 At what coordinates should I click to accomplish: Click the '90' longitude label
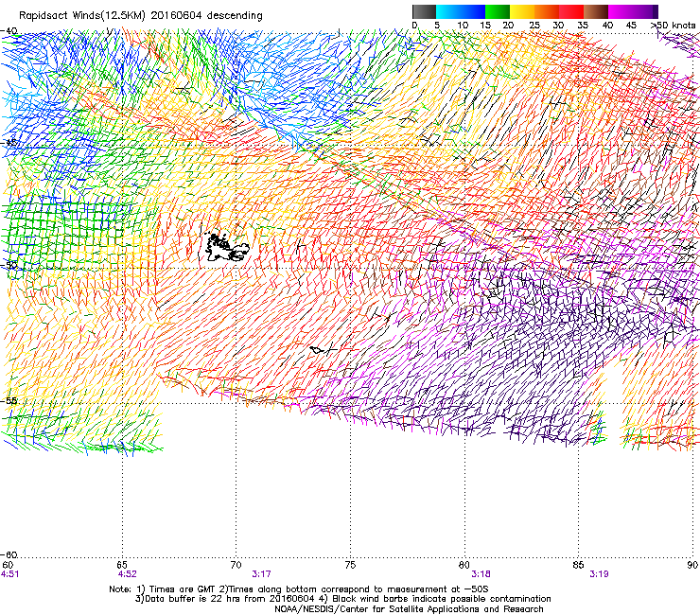[692, 565]
